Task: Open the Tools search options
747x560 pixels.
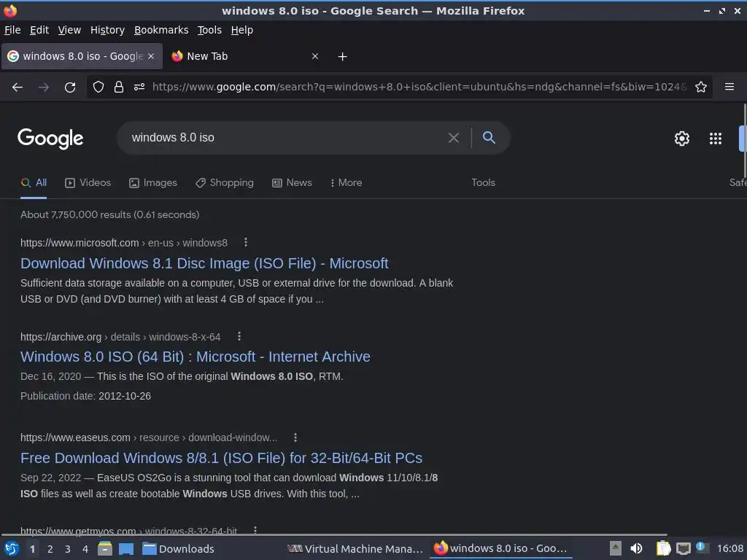Action: tap(483, 182)
